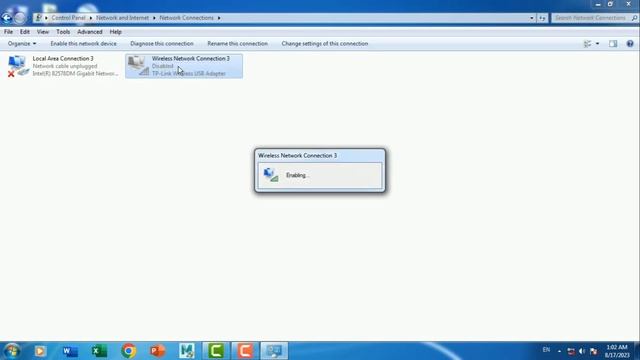Go to Network and Internet breadcrumb
Image resolution: width=640 pixels, height=360 pixels.
tap(122, 18)
